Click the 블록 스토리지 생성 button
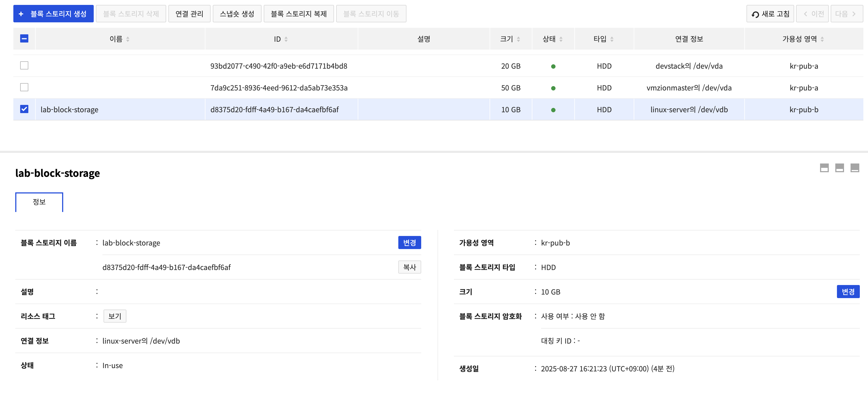This screenshot has height=400, width=868. point(54,14)
